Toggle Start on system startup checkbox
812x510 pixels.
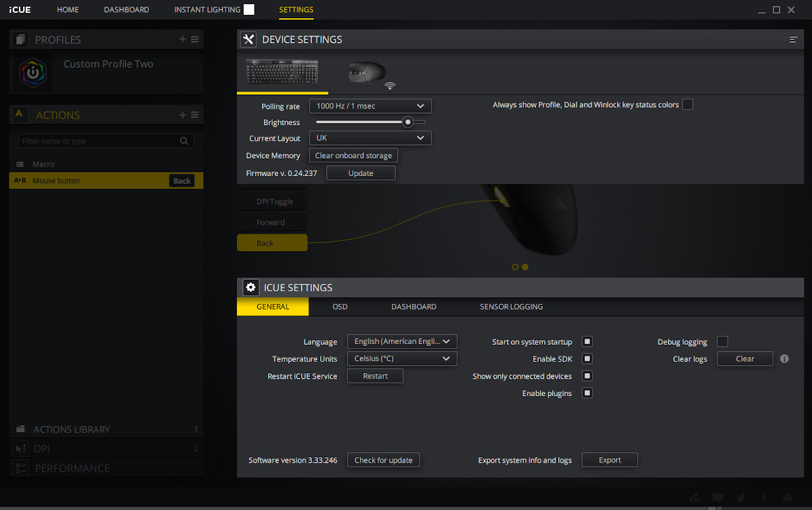click(x=587, y=341)
